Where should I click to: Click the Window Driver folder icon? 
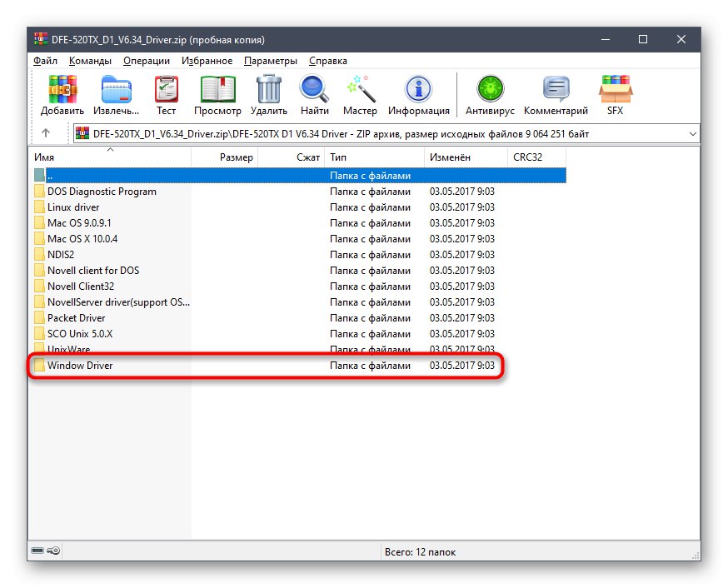[x=40, y=366]
